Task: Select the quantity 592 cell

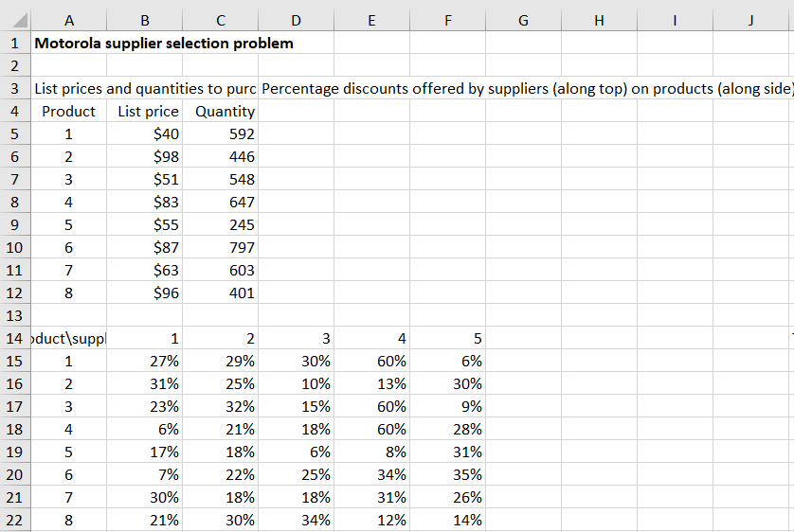Action: click(220, 134)
